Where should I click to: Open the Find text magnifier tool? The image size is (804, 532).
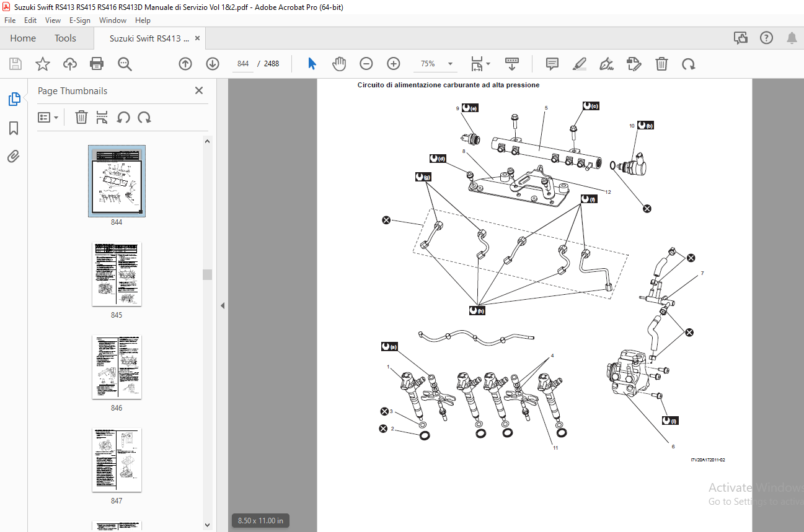(125, 64)
